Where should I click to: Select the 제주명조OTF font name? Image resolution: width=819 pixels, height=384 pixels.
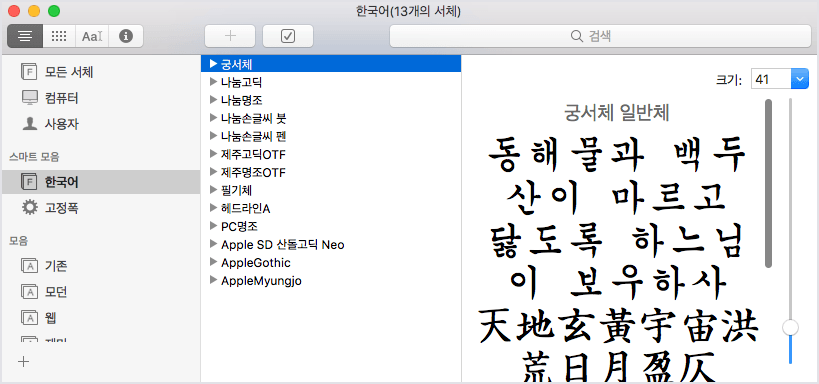pos(253,172)
